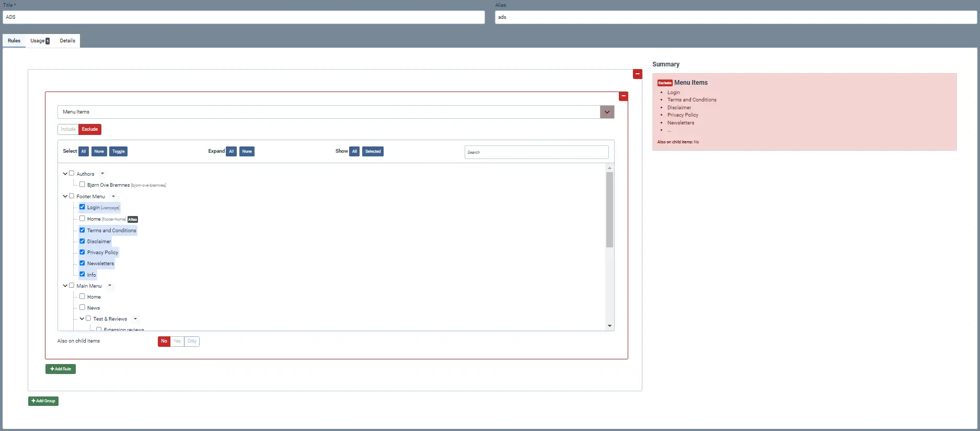980x431 pixels.
Task: Uncheck the Newsletters item
Action: pos(82,263)
